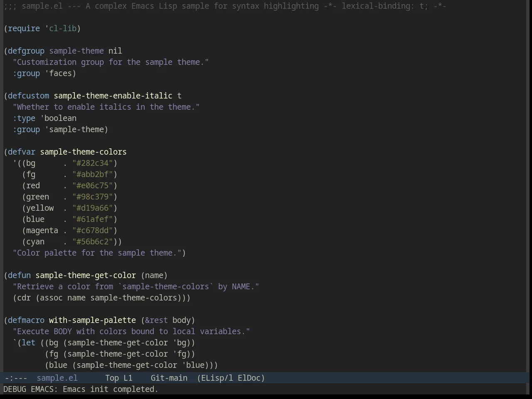
Task: Click the docstring starting with "Retrieve a color"
Action: coord(136,286)
